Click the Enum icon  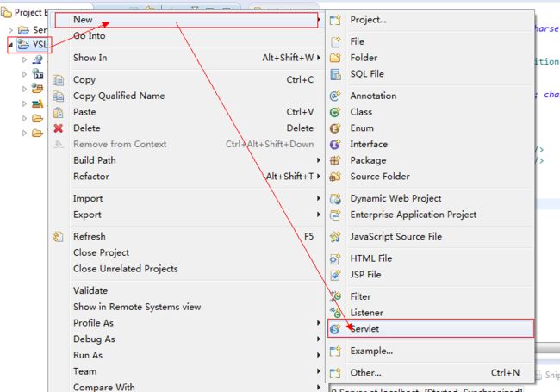tap(335, 128)
